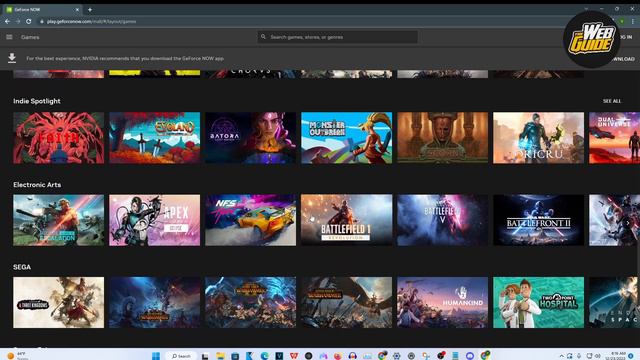640x360 pixels.
Task: Open the third SEGA Total War Warhammer tile
Action: click(250, 302)
